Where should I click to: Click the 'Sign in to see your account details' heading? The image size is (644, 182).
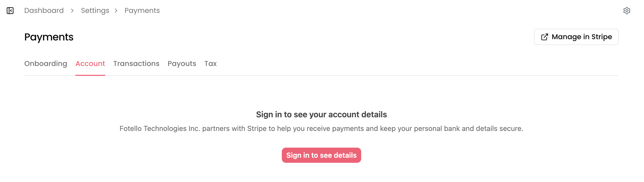click(321, 115)
